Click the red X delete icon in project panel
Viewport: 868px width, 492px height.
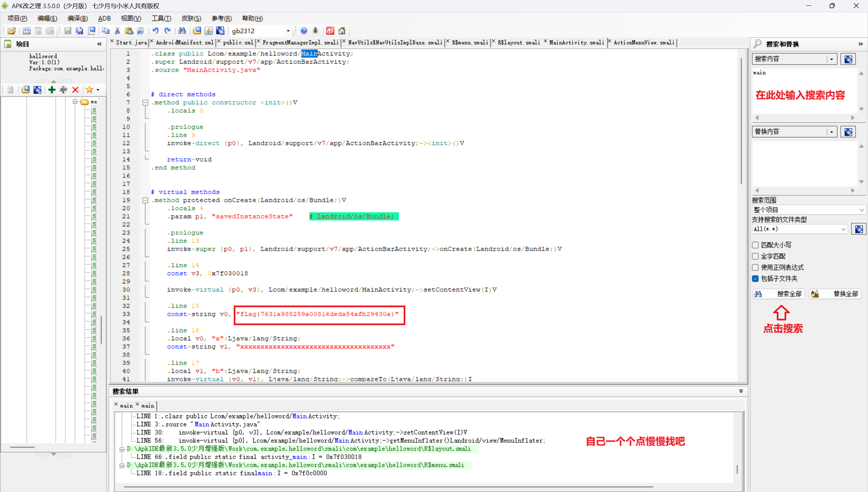coord(75,90)
